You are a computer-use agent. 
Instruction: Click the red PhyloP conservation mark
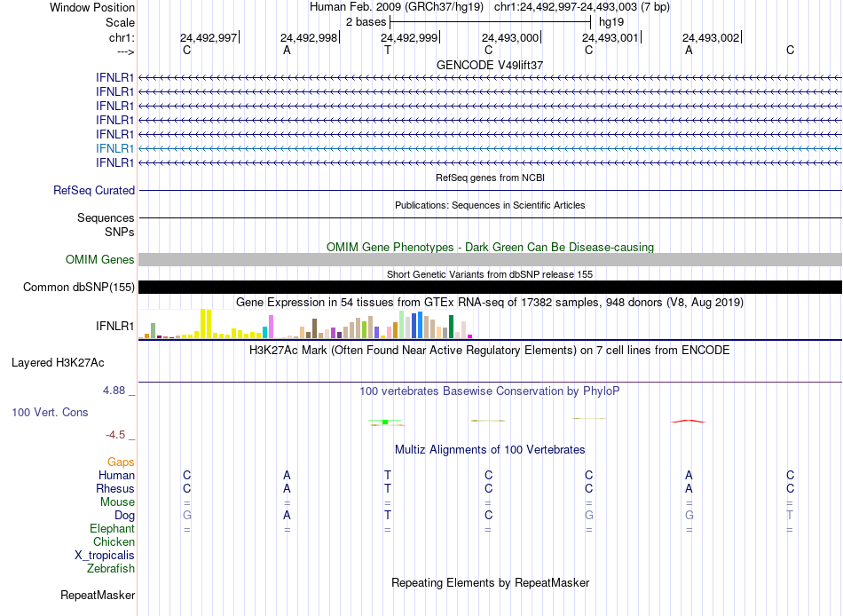(689, 422)
